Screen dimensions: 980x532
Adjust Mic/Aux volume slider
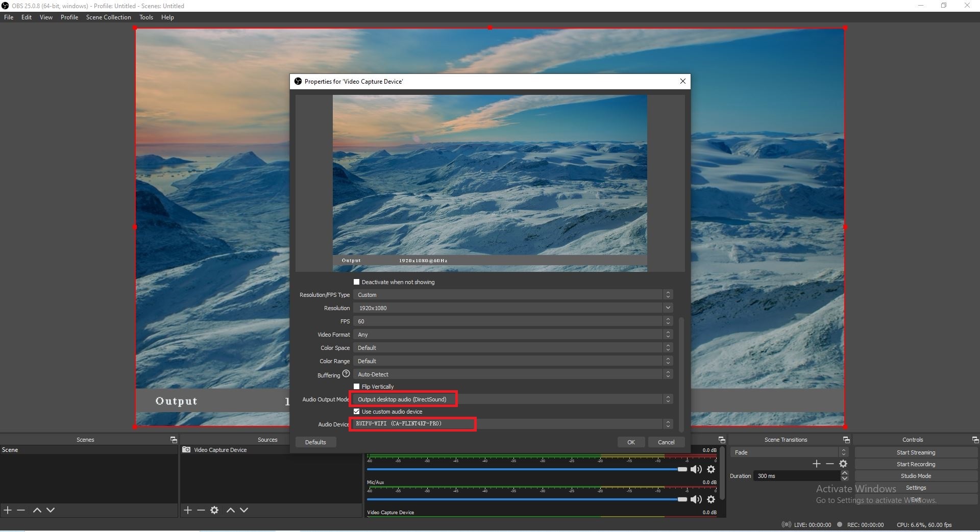point(527,499)
